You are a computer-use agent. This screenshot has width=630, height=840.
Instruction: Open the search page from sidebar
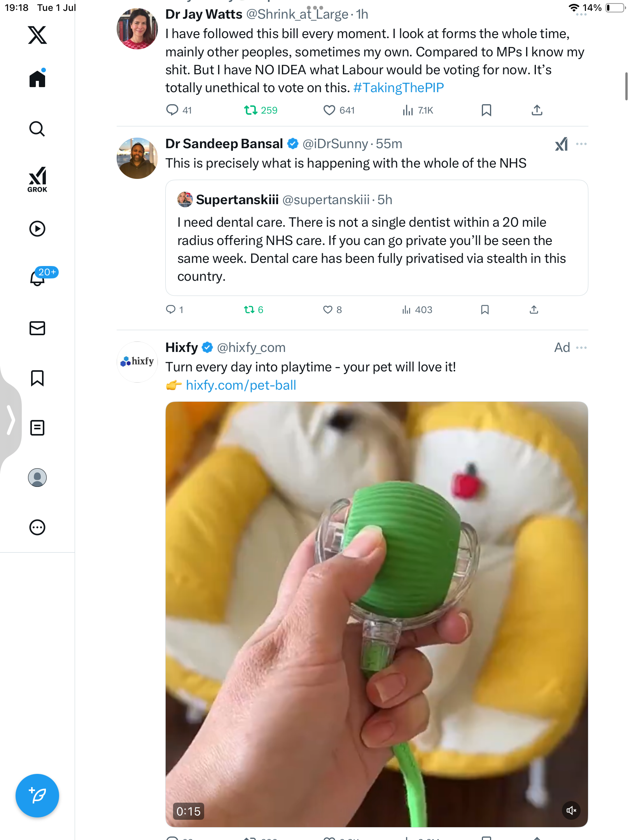pos(37,129)
